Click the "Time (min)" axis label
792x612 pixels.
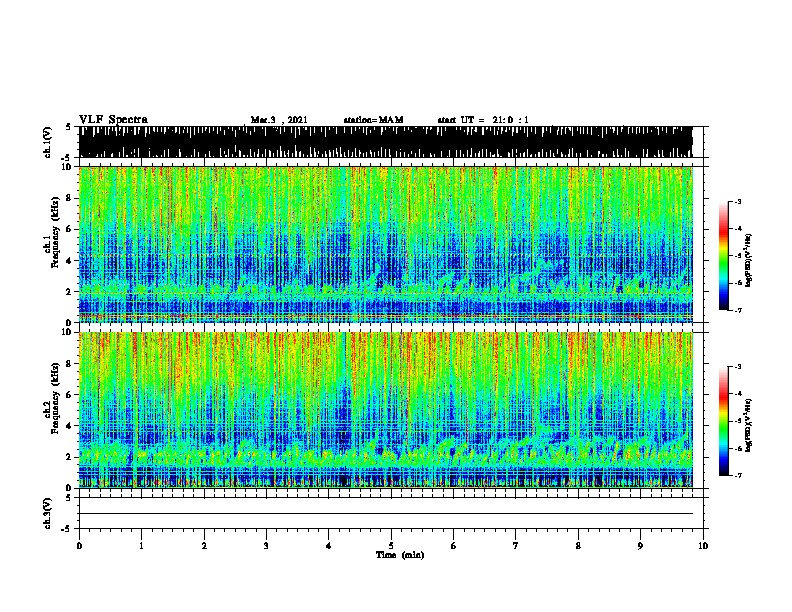(x=400, y=555)
